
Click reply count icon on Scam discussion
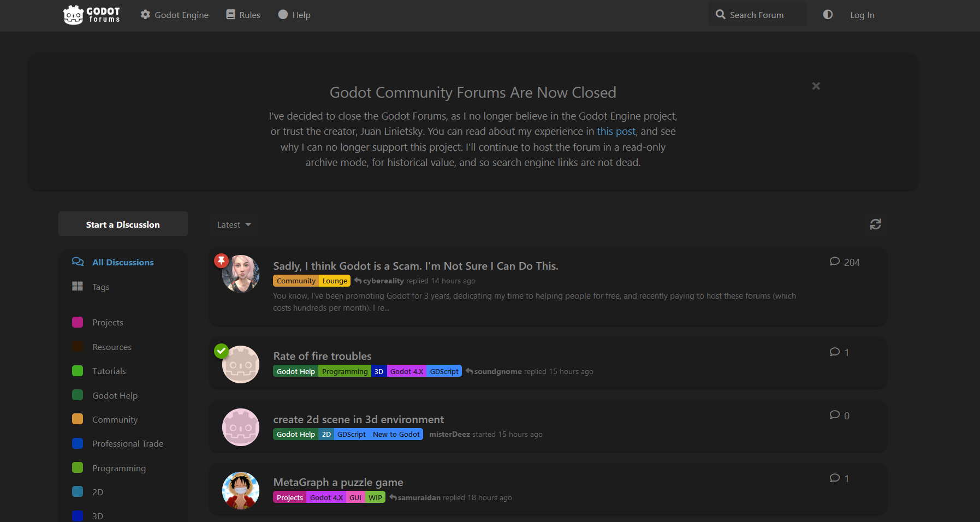834,262
